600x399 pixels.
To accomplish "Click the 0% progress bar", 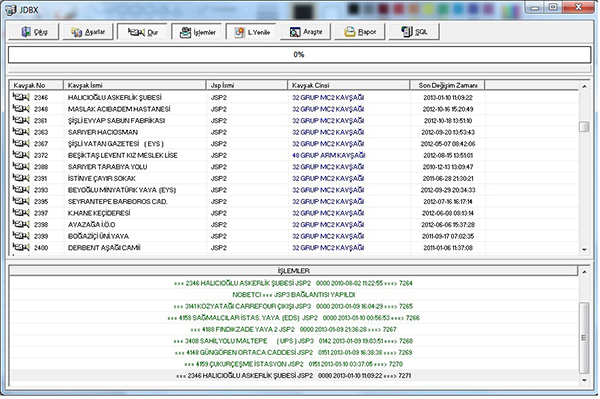I will tap(299, 55).
